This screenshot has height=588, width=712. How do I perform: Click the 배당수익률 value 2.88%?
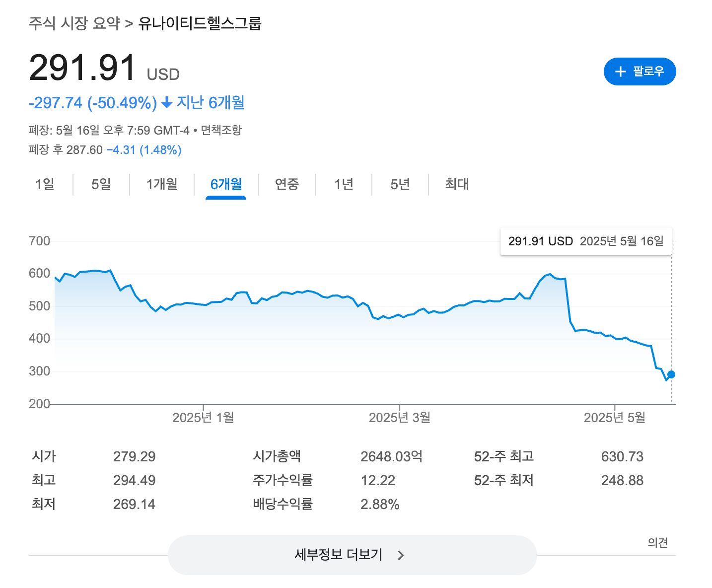[x=380, y=504]
